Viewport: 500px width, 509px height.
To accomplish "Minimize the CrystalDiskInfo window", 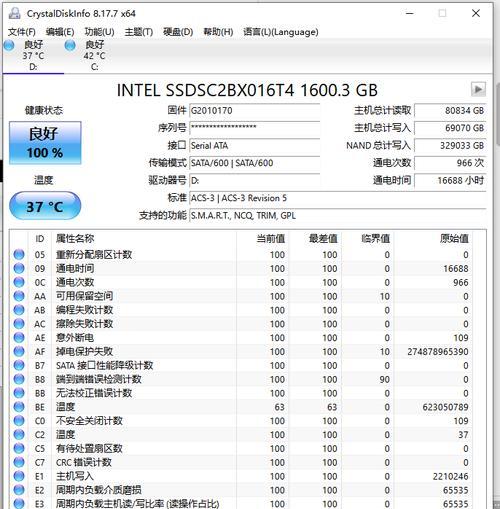I will [x=410, y=13].
